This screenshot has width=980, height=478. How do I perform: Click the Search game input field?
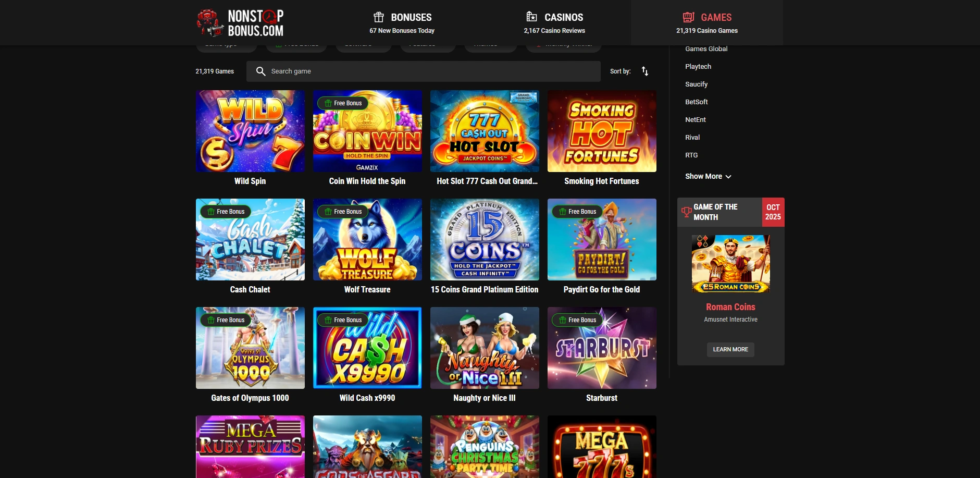[x=424, y=71]
